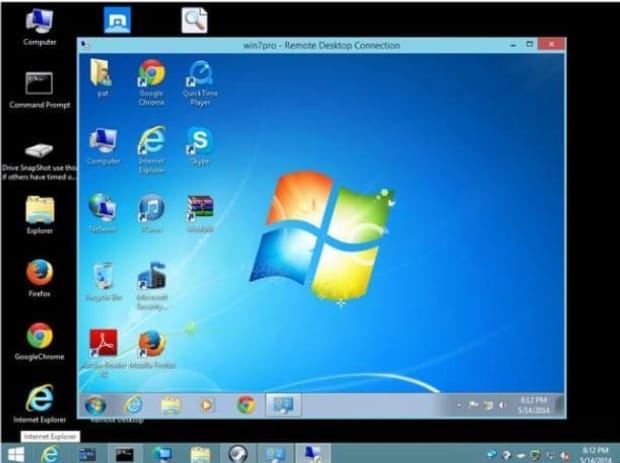Click the Windows 8 Start button
620x463 pixels.
pyautogui.click(x=16, y=454)
